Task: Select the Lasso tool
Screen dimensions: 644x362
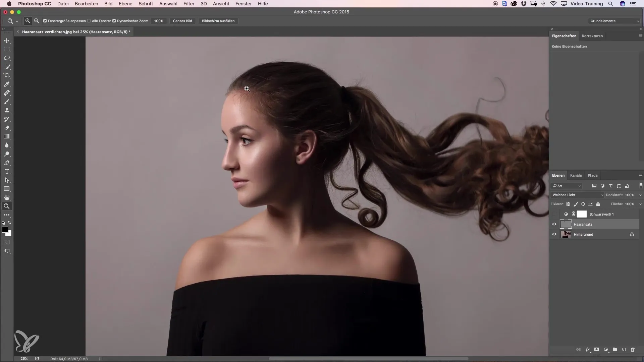Action: (7, 58)
